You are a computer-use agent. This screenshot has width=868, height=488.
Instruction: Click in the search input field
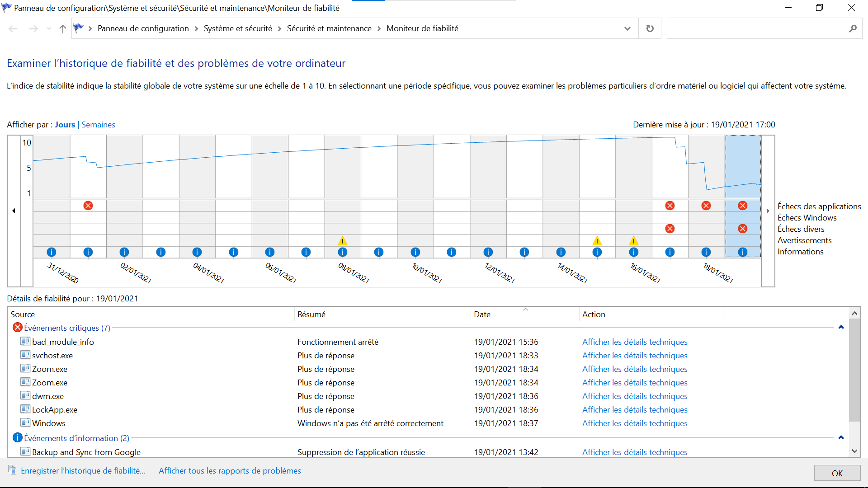tap(757, 28)
